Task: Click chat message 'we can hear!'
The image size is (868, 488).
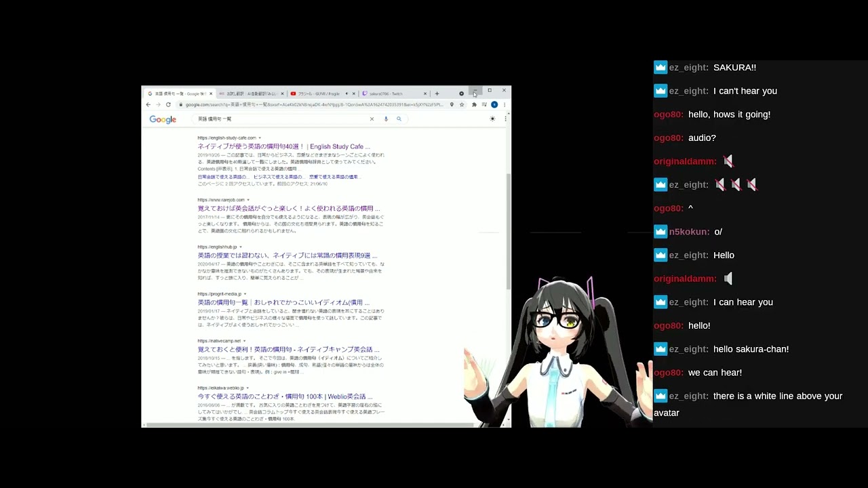Action: click(x=715, y=373)
